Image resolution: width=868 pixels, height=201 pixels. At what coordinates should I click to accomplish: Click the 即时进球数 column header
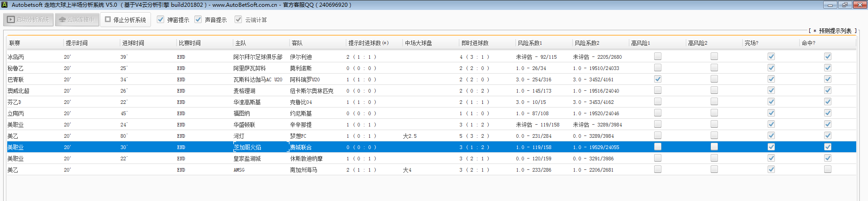tap(475, 43)
